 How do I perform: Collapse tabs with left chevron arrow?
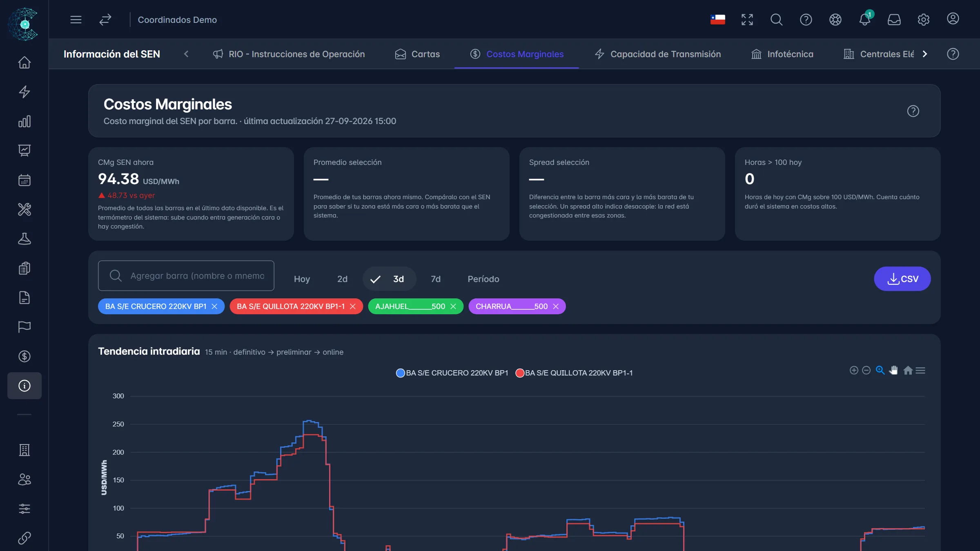(186, 54)
